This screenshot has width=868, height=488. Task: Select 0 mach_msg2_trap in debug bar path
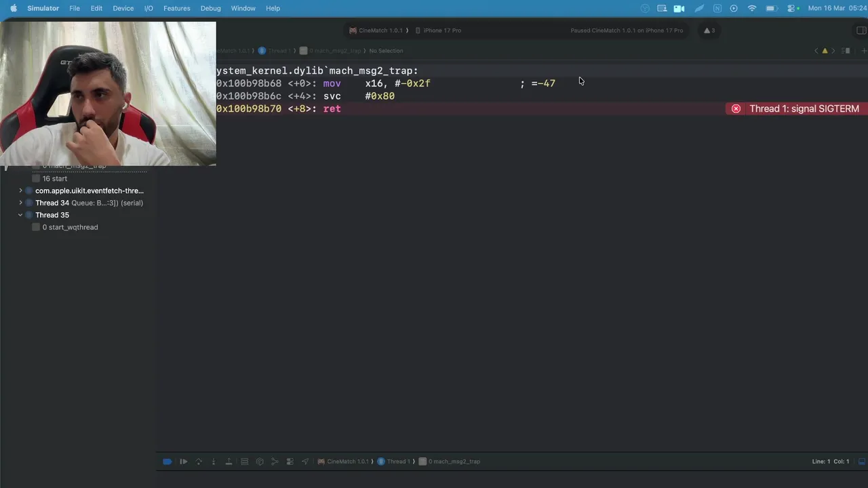(x=450, y=462)
